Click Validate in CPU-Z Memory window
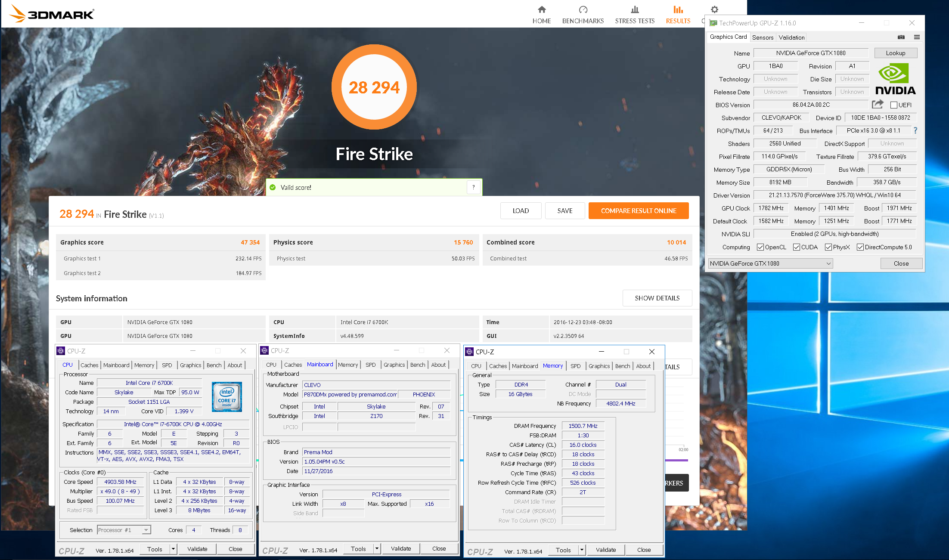Screen dimensions: 949x560 (606, 550)
